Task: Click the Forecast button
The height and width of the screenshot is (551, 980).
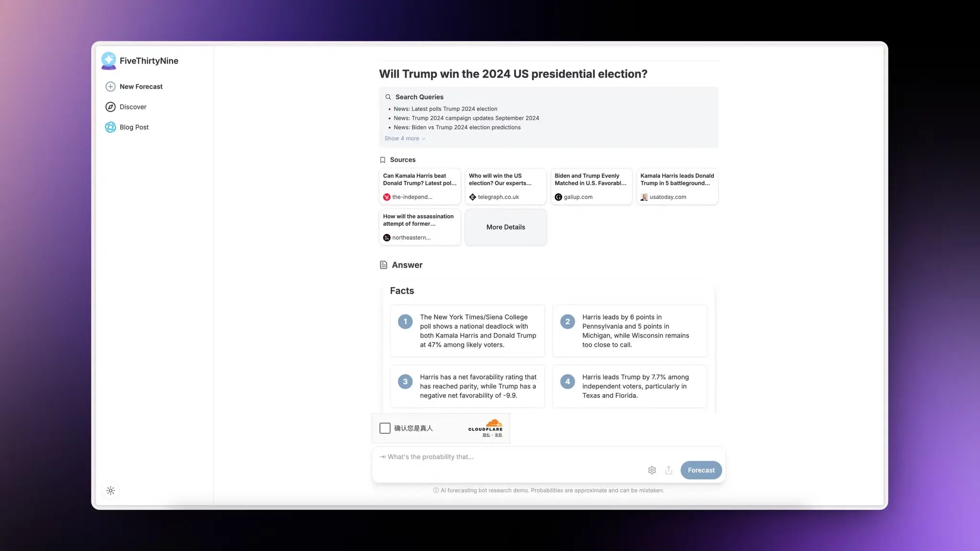Action: tap(702, 470)
